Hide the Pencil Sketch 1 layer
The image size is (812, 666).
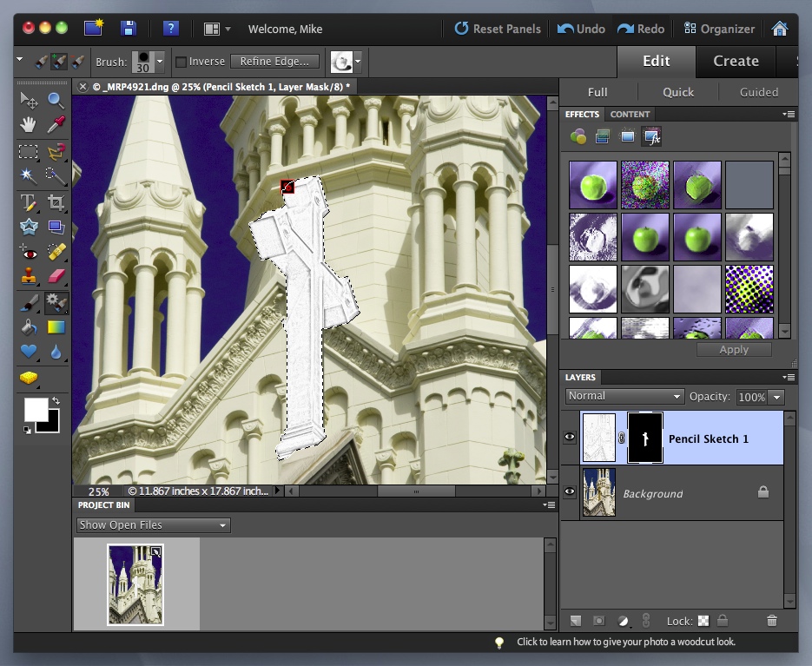570,438
